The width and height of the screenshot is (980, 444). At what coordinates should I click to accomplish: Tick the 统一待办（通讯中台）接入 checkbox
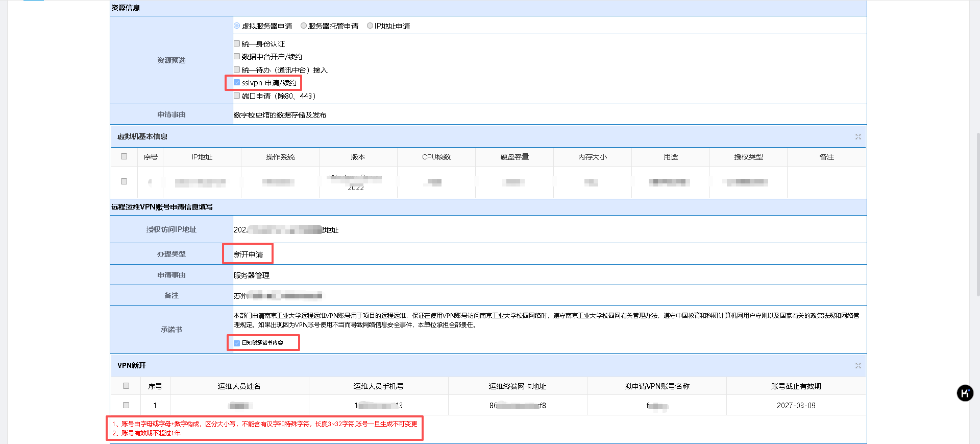tap(237, 69)
